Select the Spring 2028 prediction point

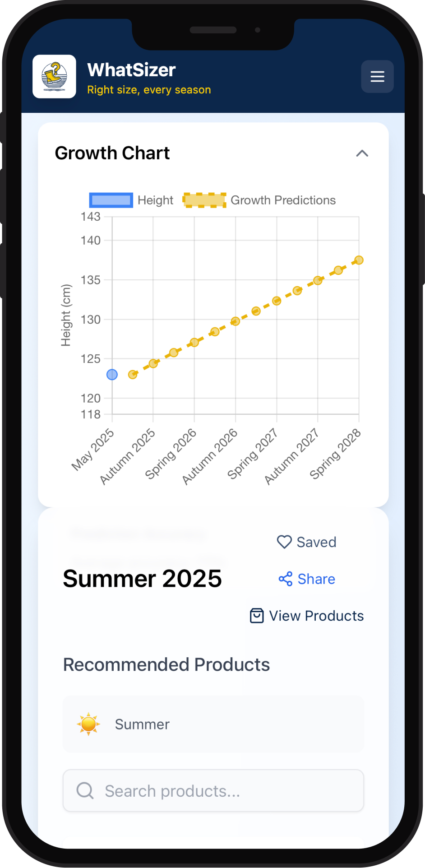pyautogui.click(x=359, y=260)
